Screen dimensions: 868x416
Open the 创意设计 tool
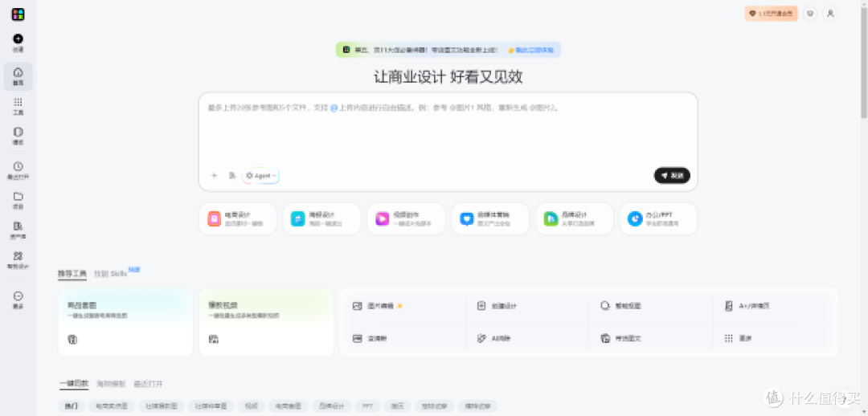497,305
